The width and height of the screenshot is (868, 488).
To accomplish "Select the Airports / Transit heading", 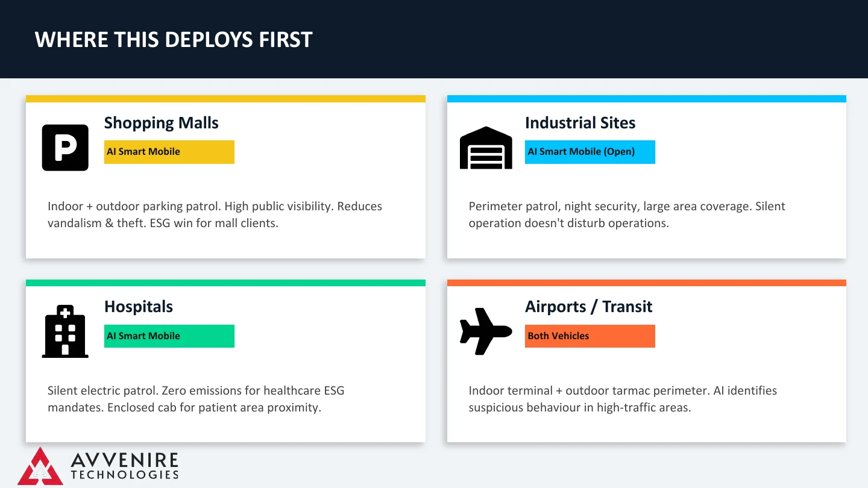I will 589,307.
